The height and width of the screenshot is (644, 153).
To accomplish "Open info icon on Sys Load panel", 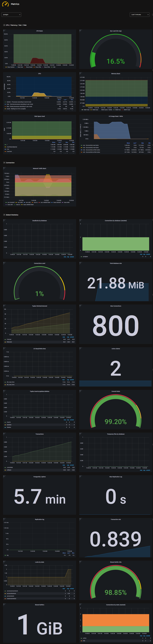I will click(80, 31).
